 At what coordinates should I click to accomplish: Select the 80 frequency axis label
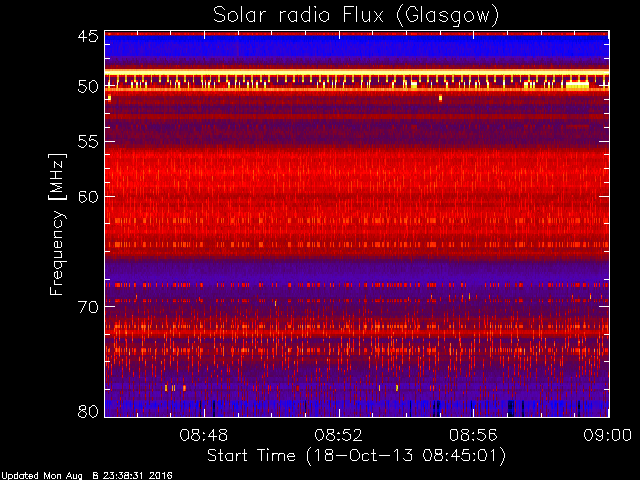[88, 411]
